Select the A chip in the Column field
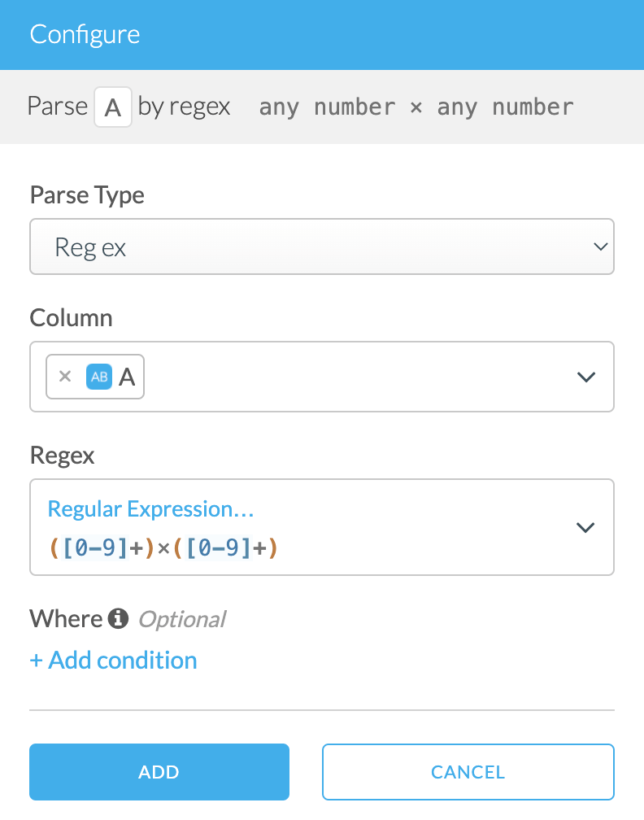 pos(127,376)
